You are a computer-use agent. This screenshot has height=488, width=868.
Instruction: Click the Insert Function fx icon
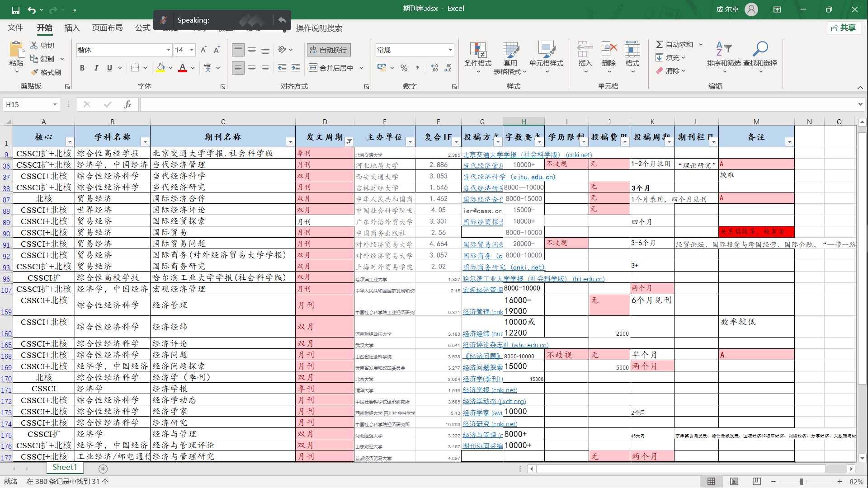[127, 104]
